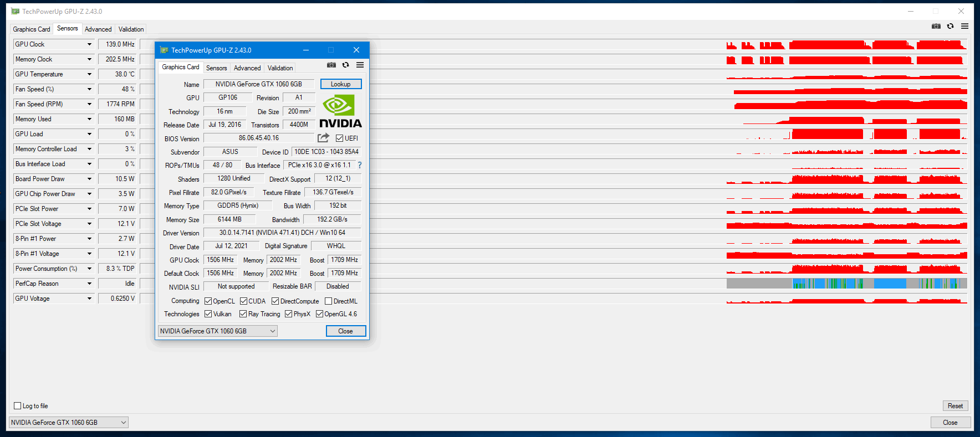Toggle DirectML checkbox

point(328,301)
